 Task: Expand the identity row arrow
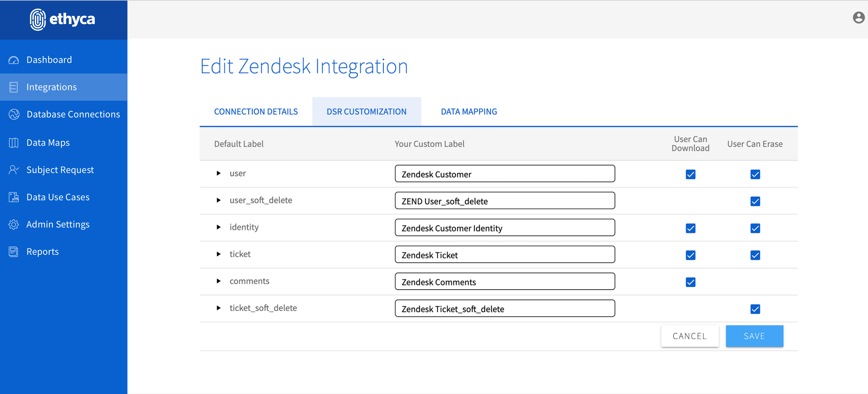click(219, 227)
